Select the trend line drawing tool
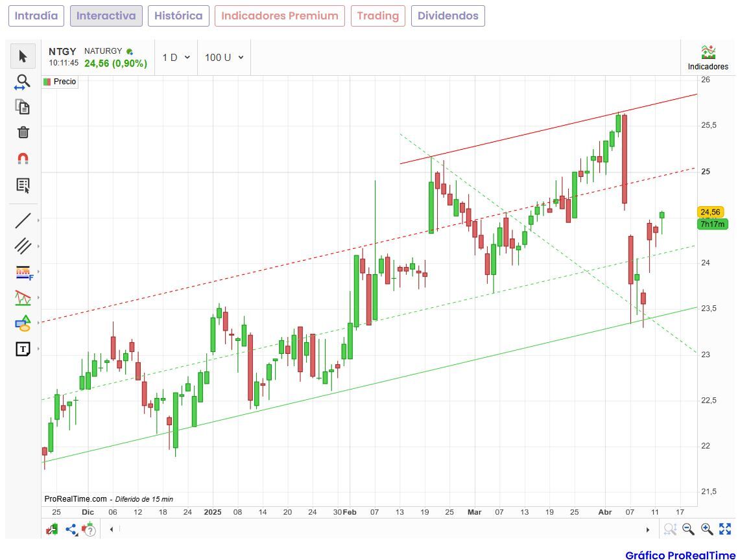Image resolution: width=740 pixels, height=560 pixels. point(23,220)
